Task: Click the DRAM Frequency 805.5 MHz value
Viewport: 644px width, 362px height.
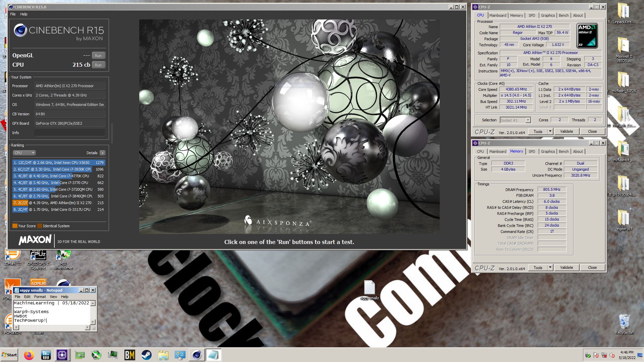Action: point(552,190)
